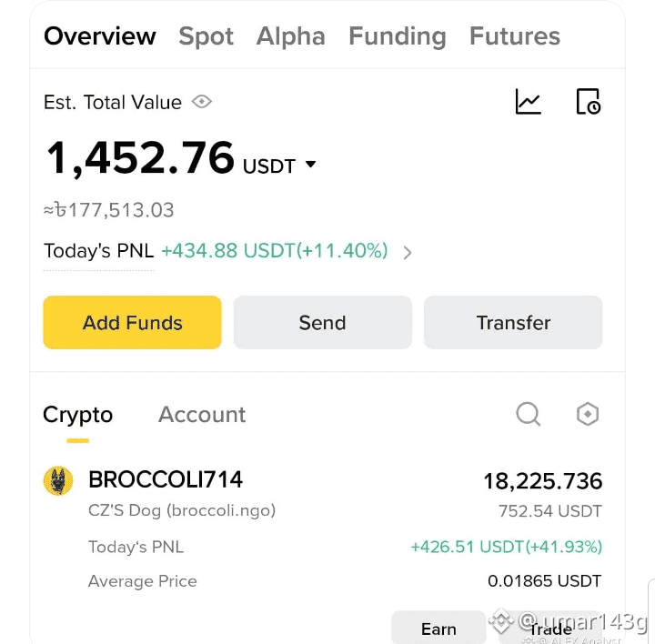
Task: Open the Futures tab
Action: pyautogui.click(x=515, y=36)
